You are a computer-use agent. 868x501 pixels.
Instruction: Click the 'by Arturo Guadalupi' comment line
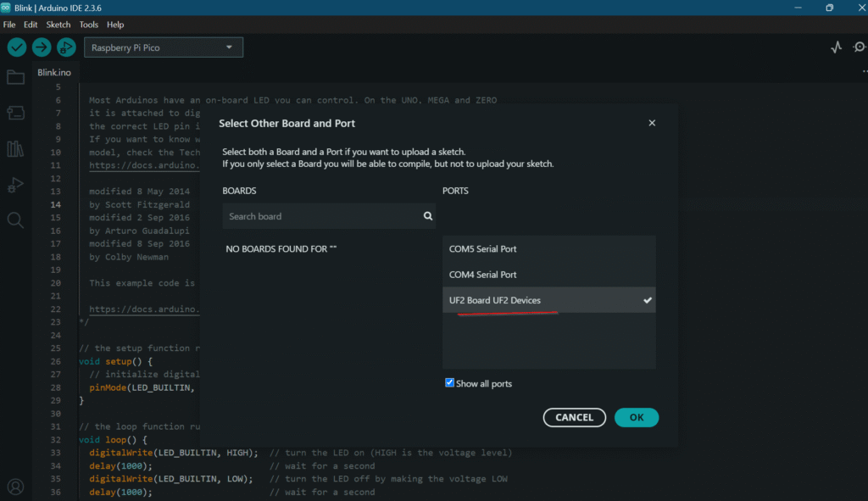point(140,231)
